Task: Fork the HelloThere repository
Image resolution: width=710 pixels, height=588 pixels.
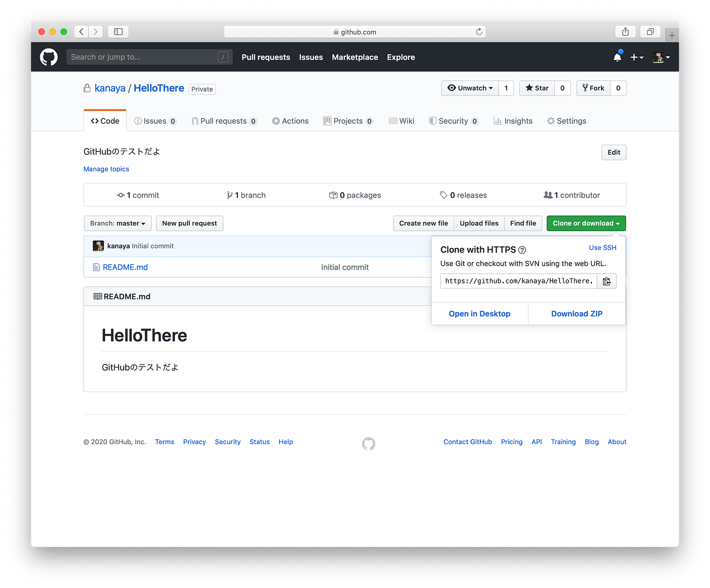Action: click(593, 88)
